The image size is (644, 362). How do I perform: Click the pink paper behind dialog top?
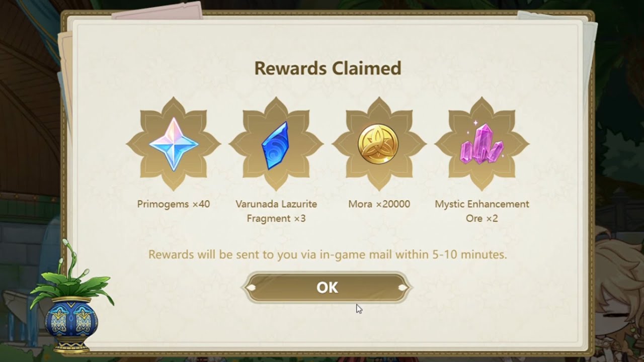(157, 10)
